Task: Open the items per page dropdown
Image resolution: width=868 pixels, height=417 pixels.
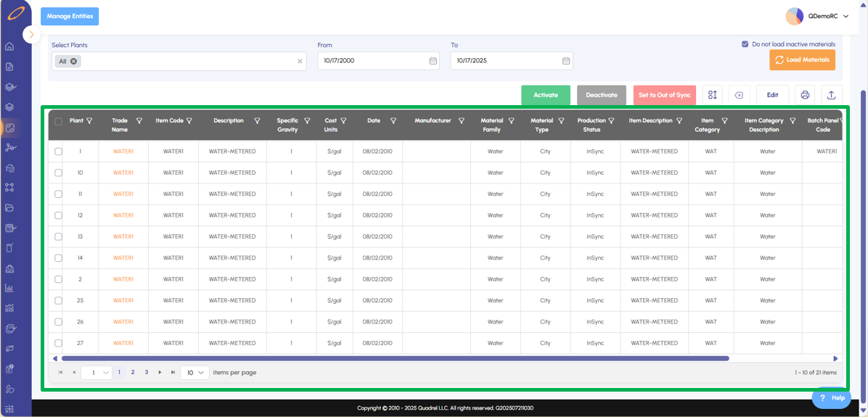Action: click(195, 372)
